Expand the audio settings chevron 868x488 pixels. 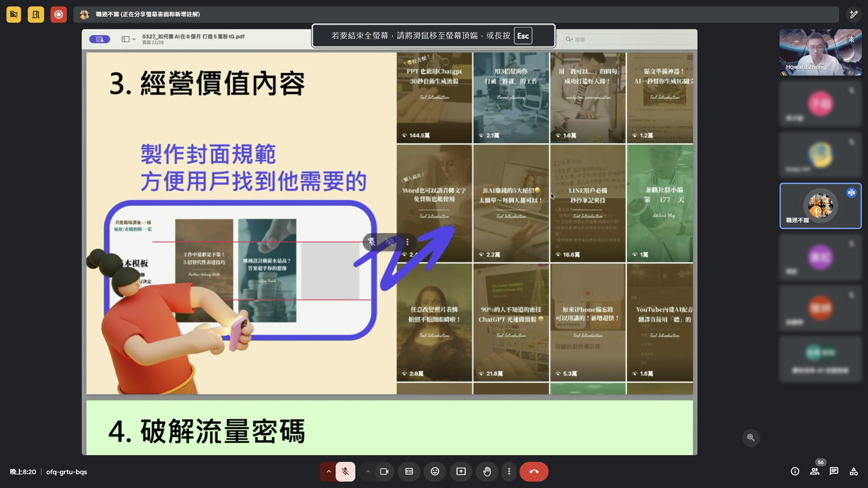pos(329,472)
